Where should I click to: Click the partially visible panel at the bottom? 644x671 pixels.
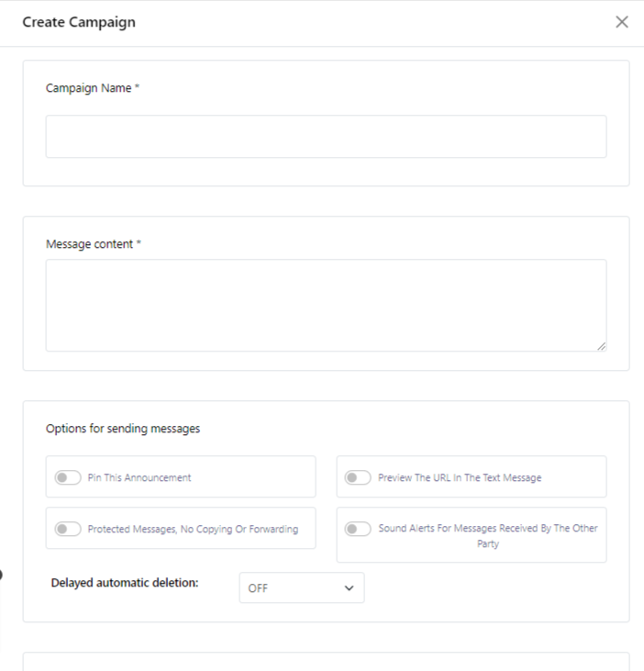point(326,662)
